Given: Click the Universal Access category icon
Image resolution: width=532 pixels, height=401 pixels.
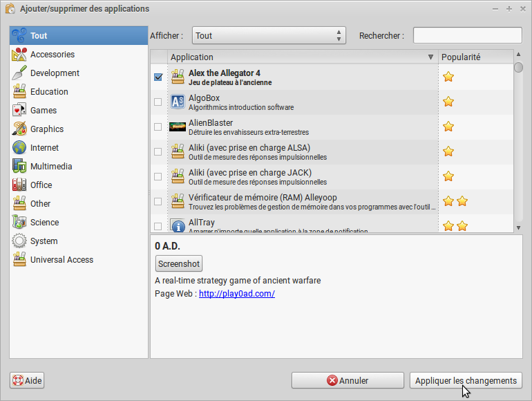Looking at the screenshot, I should (19, 260).
